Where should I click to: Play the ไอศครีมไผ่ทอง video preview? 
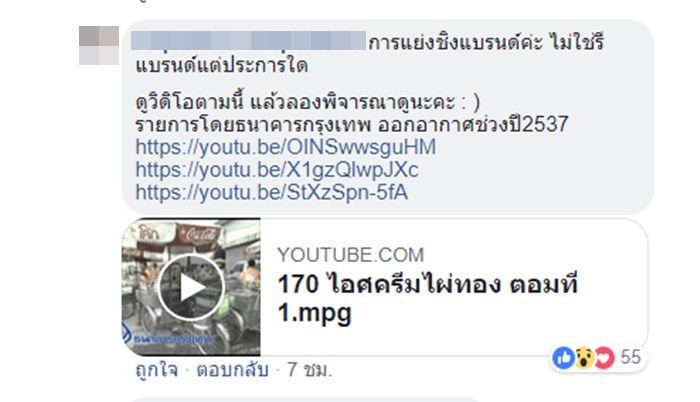tap(191, 288)
